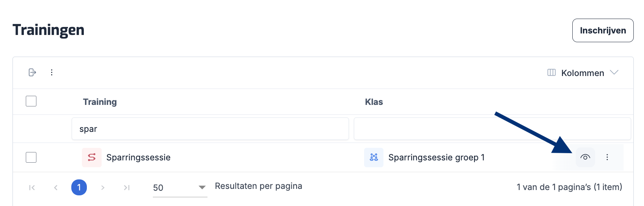Click the empty Klas filter field

tap(492, 129)
